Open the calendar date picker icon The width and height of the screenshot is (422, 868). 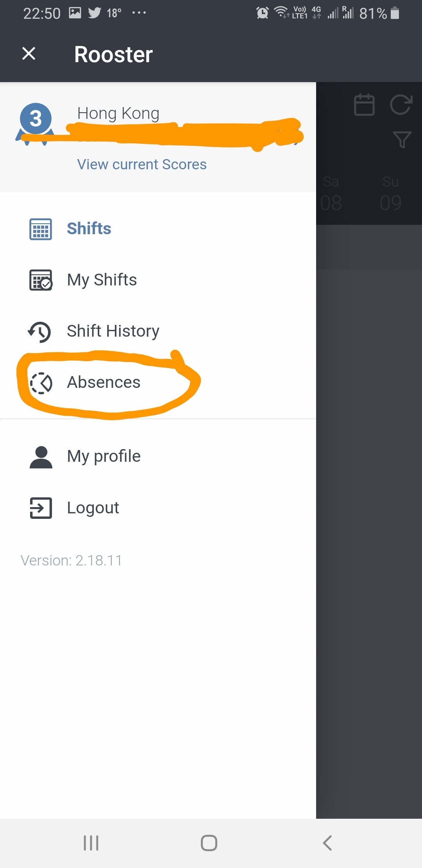click(x=364, y=104)
